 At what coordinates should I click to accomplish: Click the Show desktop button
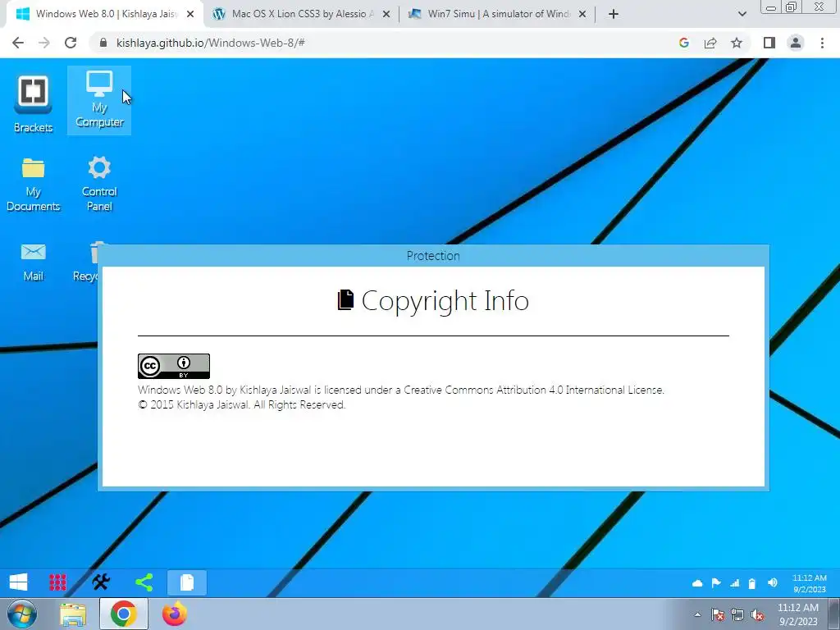click(834, 614)
